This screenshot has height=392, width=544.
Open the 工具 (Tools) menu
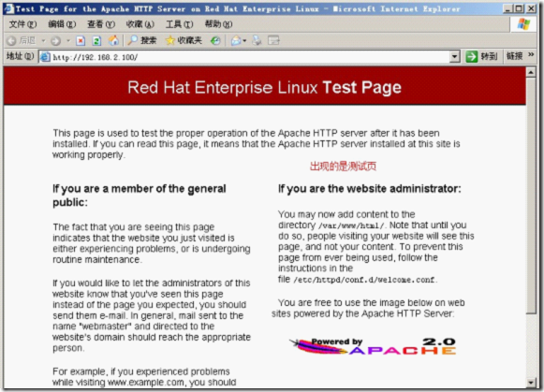click(179, 24)
